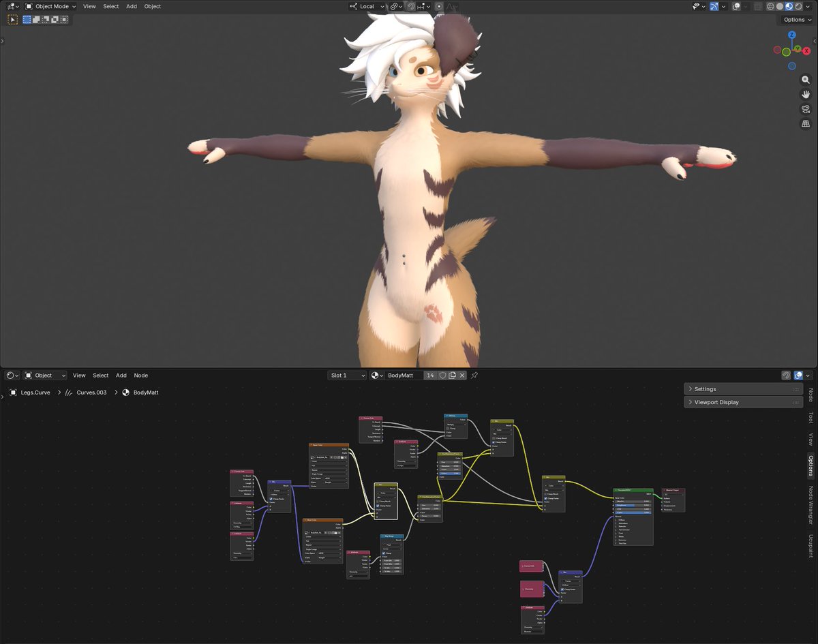Choose the set-new-selection mode icon
The width and height of the screenshot is (818, 644).
point(27,20)
